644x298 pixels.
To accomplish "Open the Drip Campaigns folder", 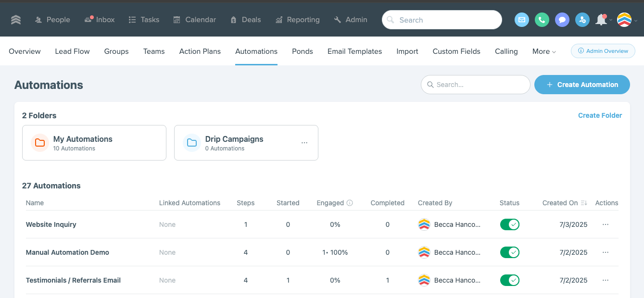I will click(x=246, y=143).
